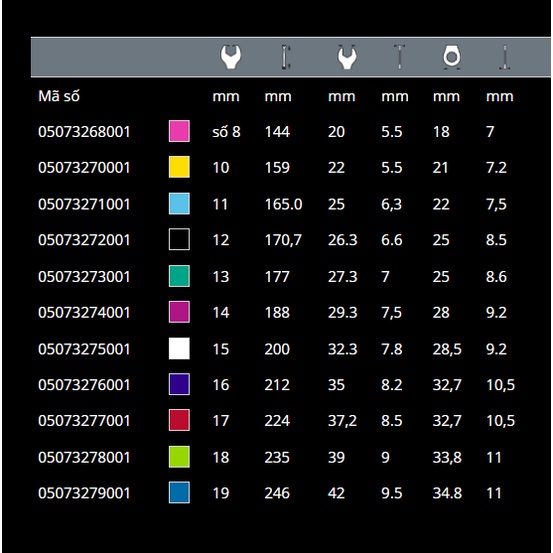The height and width of the screenshot is (553, 553).
Task: Select dark purple swatch for 05073276001
Action: pos(179,384)
